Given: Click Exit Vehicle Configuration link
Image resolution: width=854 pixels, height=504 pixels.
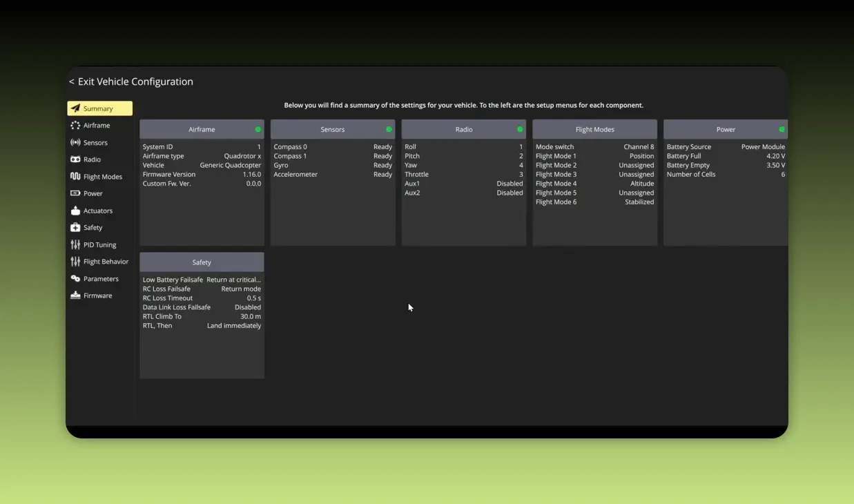Looking at the screenshot, I should pyautogui.click(x=131, y=81).
